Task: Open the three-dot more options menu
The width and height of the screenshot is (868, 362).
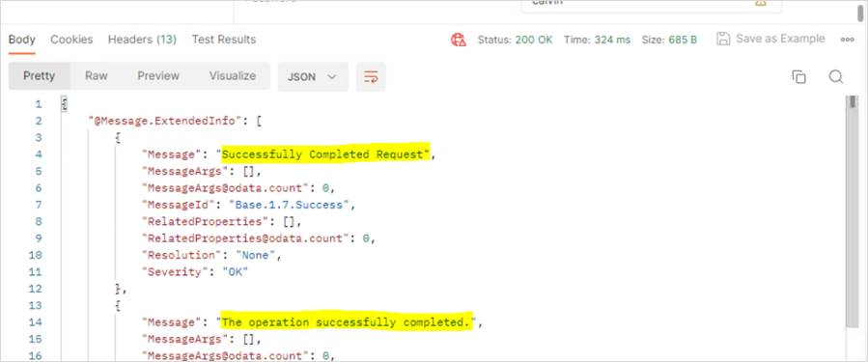Action: pyautogui.click(x=847, y=40)
